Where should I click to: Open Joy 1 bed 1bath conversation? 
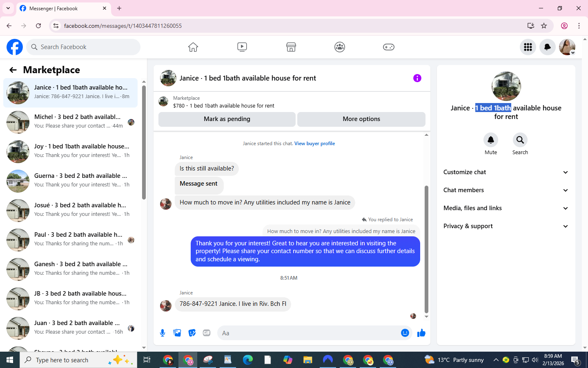(70, 152)
